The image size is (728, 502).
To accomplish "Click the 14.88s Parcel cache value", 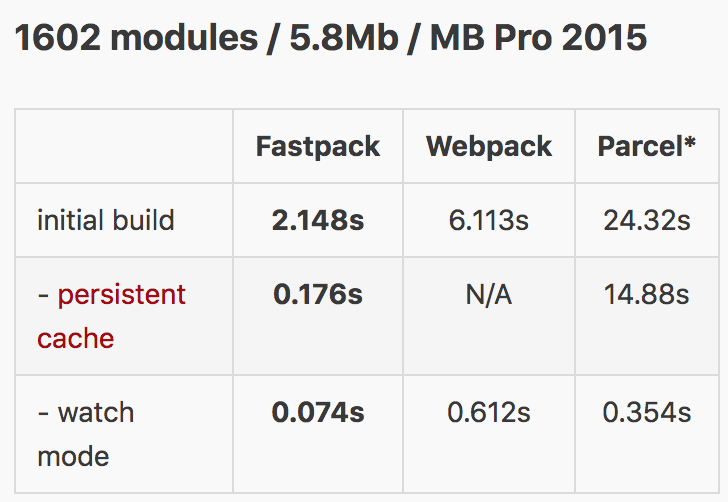I will tap(647, 294).
